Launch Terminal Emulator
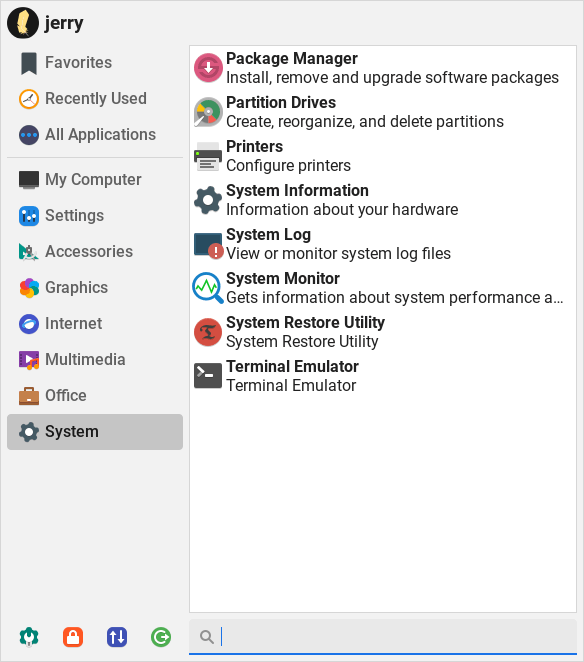 383,376
